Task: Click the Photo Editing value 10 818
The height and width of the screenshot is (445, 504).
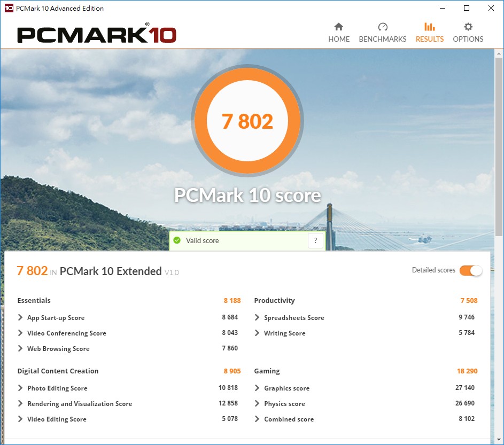Action: [x=228, y=387]
